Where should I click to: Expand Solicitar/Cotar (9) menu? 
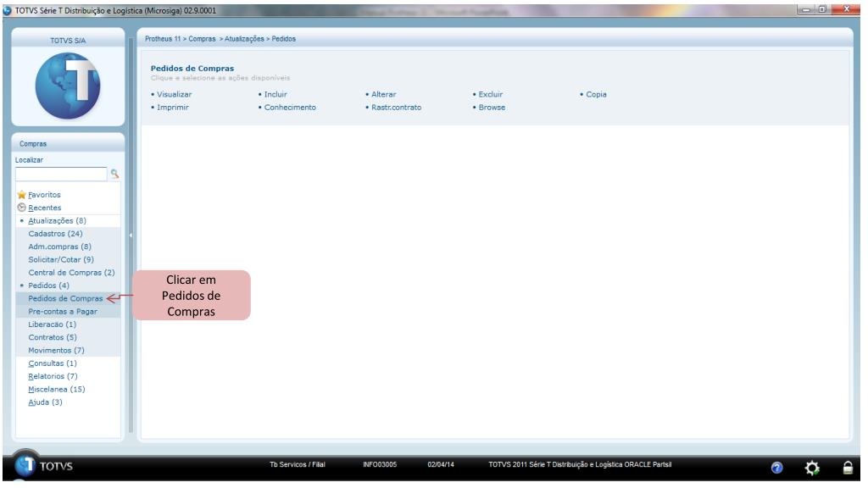61,259
